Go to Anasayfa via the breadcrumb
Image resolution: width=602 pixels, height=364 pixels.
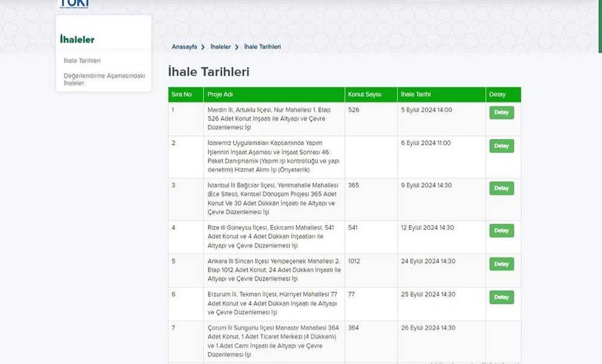coord(184,47)
